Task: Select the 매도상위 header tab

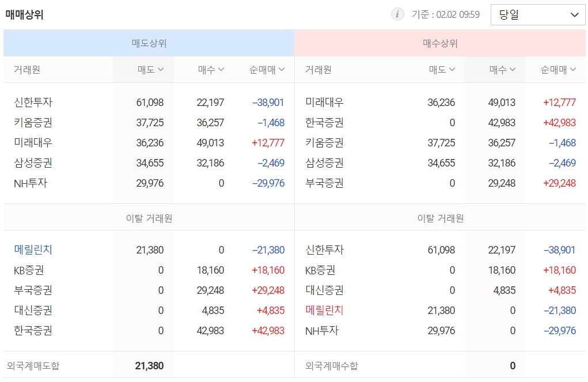Action: point(149,43)
